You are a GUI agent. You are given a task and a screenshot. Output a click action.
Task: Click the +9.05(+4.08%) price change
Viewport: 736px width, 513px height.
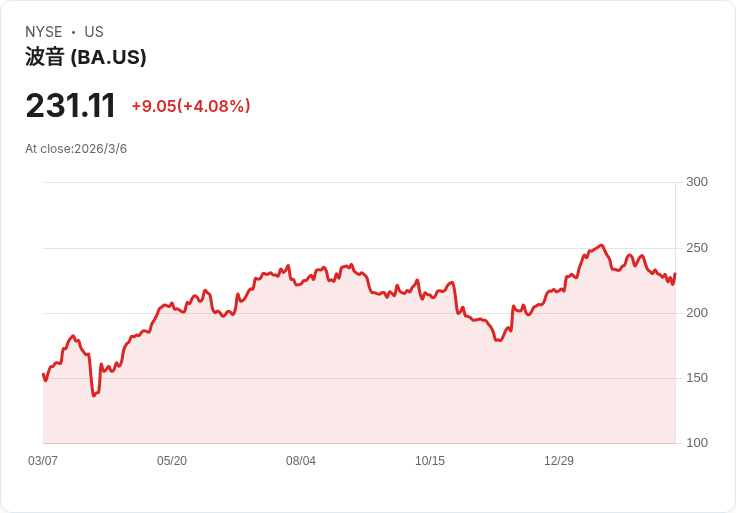191,106
